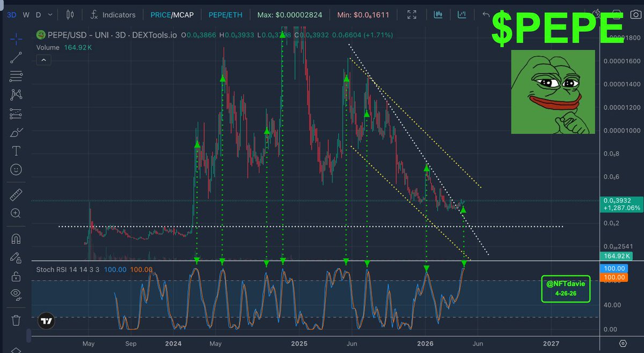Click the PEPE/USD - UNI symbol title
This screenshot has width=644, height=353.
pyautogui.click(x=113, y=35)
